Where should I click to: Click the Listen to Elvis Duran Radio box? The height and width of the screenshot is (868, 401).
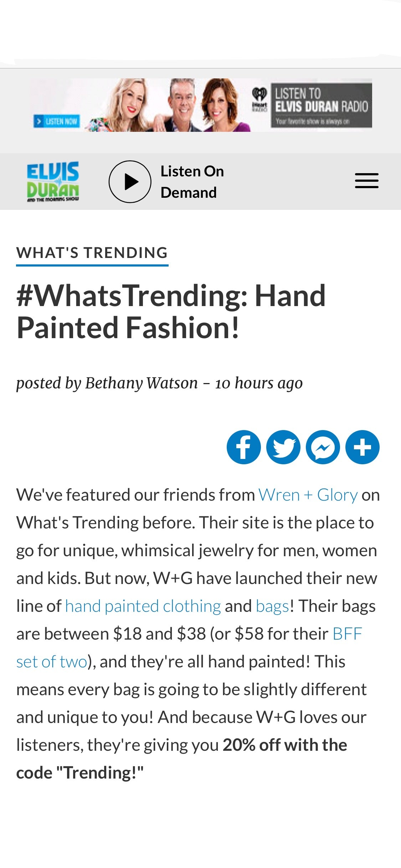point(321,105)
